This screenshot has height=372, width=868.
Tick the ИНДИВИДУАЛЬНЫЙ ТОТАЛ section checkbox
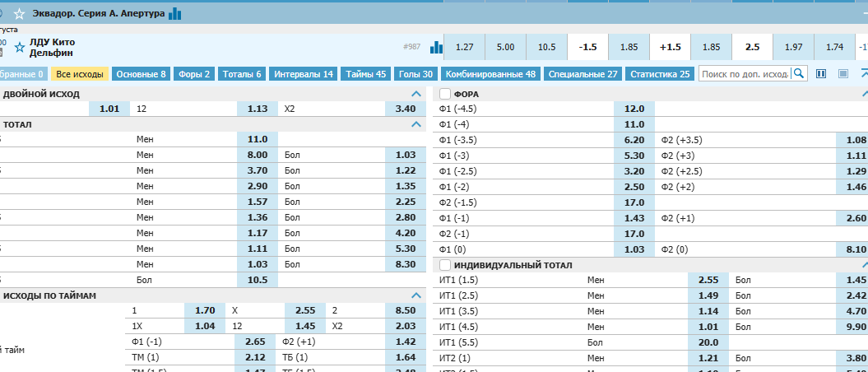coord(444,265)
